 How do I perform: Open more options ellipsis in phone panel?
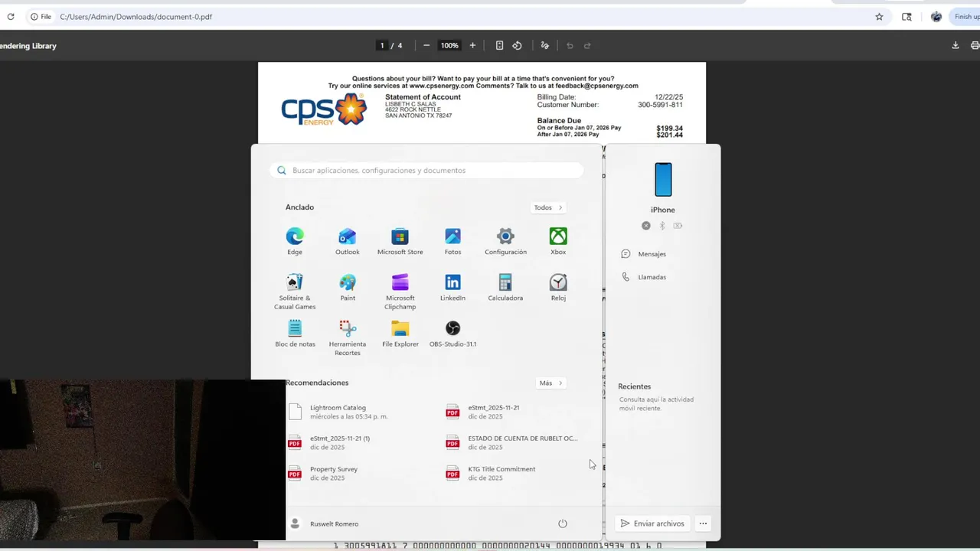click(x=703, y=523)
